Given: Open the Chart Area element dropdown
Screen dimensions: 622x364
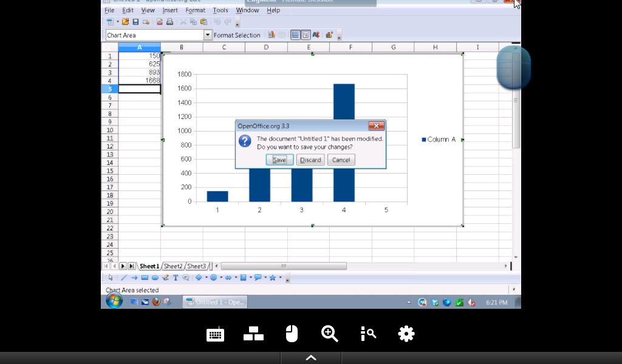Looking at the screenshot, I should [207, 35].
